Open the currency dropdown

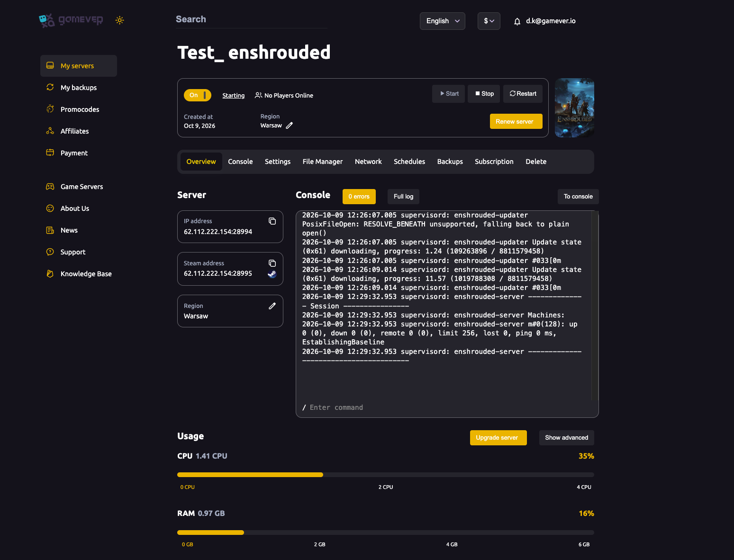(489, 21)
